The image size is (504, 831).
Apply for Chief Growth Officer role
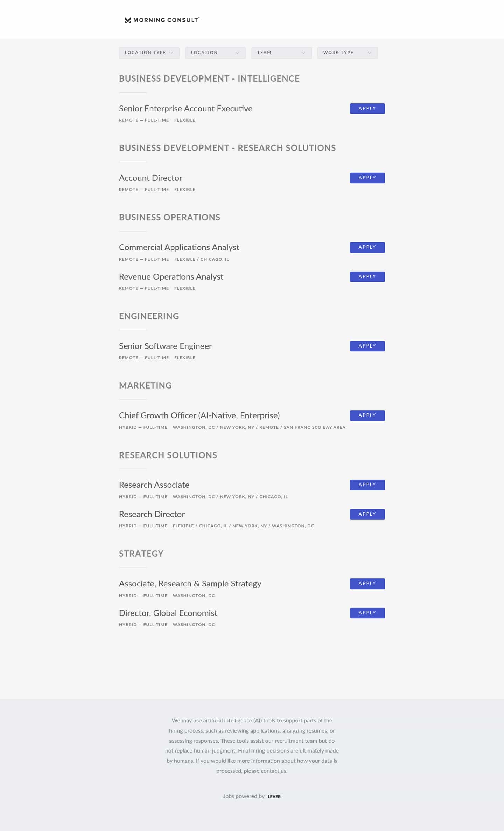(367, 415)
